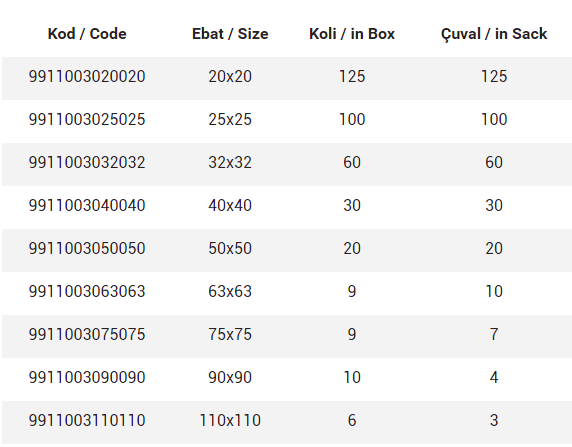Select product code 9911003075075
The image size is (572, 447).
coord(87,335)
